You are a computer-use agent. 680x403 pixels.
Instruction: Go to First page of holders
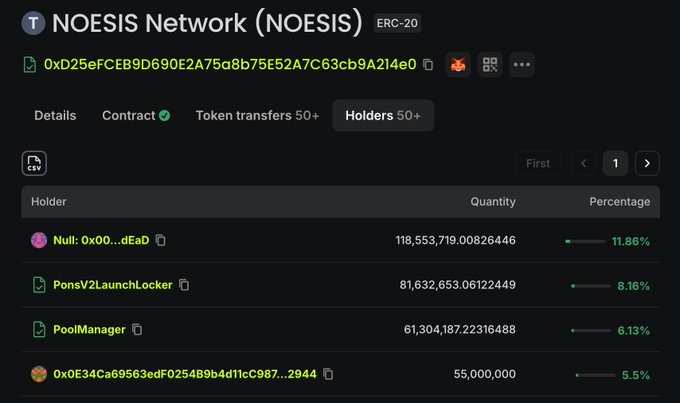click(538, 163)
